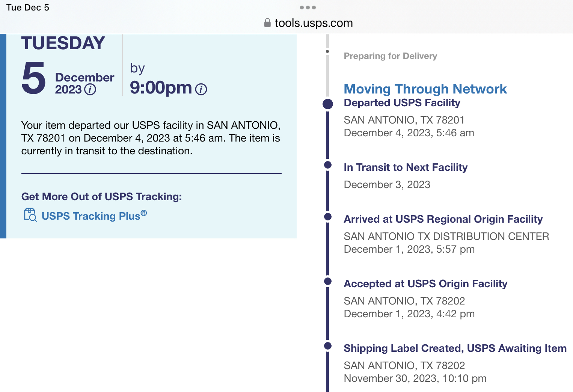Click the Shipping Label Created timeline marker
Screen dimensions: 573x392
tap(328, 346)
